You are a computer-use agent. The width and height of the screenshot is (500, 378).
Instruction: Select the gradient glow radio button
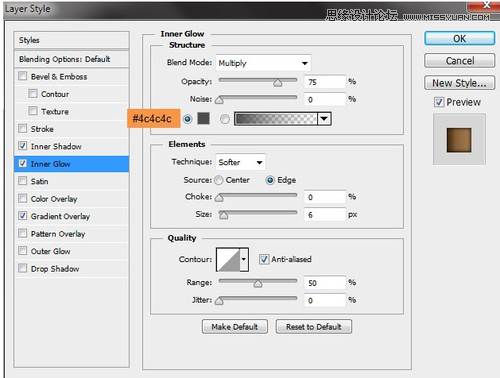pos(225,119)
